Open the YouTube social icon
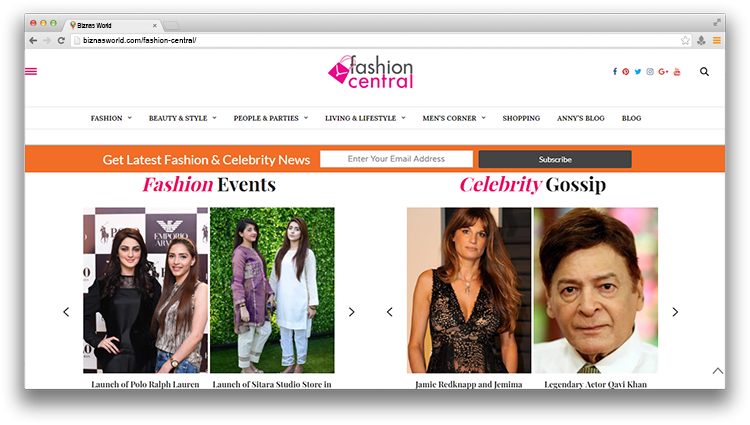The image size is (750, 425). [677, 72]
